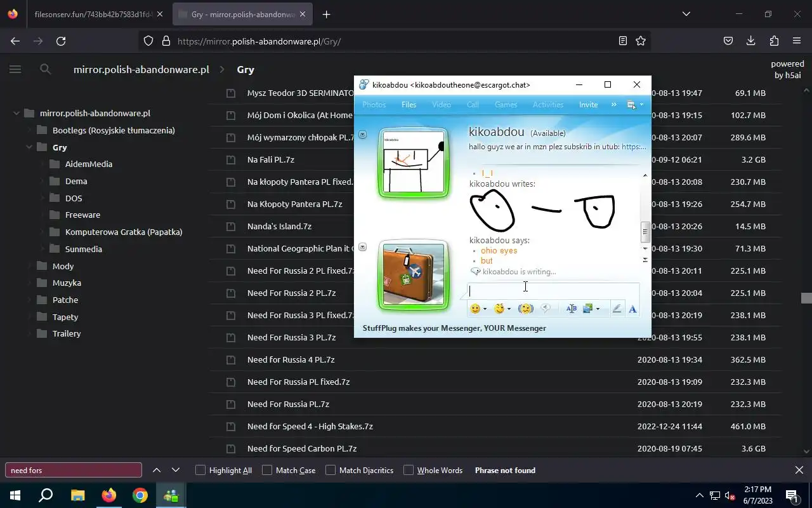Go to mirror.polish-abandonware.pl breadcrumb
Viewport: 812px width, 508px height.
(141, 69)
